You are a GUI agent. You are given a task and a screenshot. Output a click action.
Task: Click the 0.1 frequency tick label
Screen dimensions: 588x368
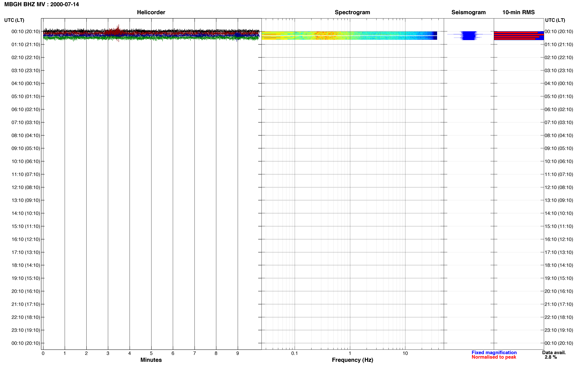[295, 353]
